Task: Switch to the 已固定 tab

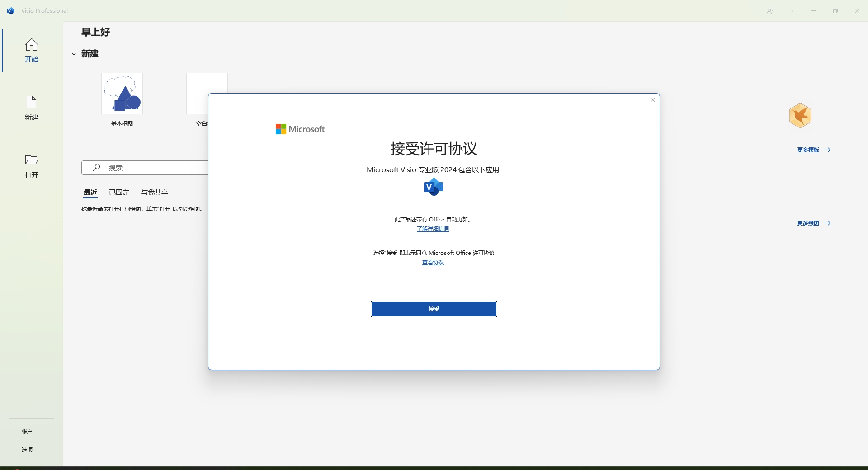Action: click(119, 193)
